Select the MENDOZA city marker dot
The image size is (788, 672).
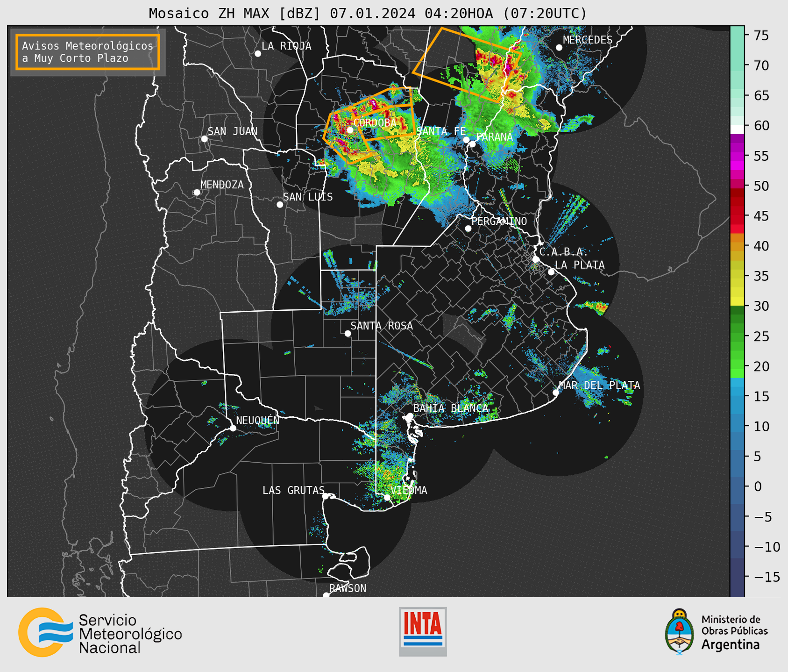197,193
